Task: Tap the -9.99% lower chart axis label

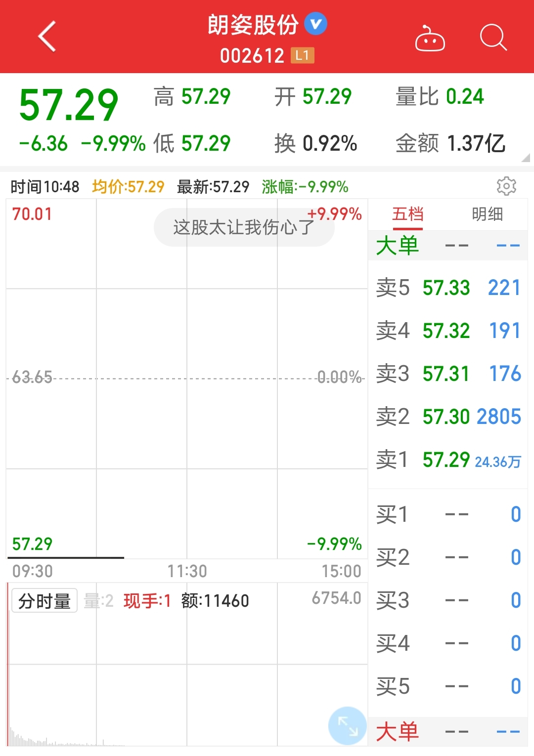Action: pos(335,544)
